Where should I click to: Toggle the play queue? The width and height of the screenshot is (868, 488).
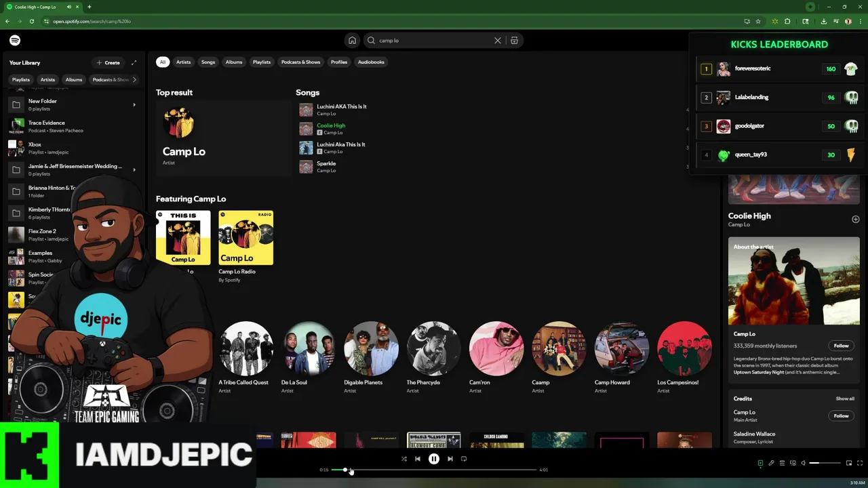coord(782,463)
